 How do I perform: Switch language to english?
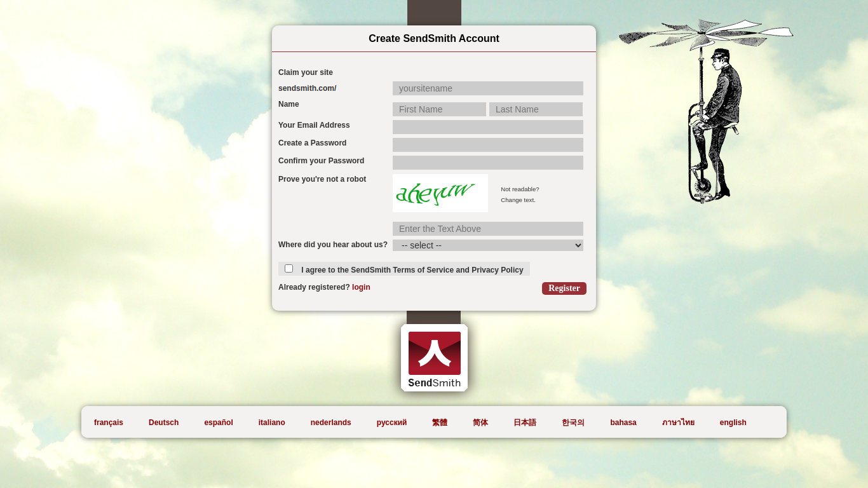point(733,423)
